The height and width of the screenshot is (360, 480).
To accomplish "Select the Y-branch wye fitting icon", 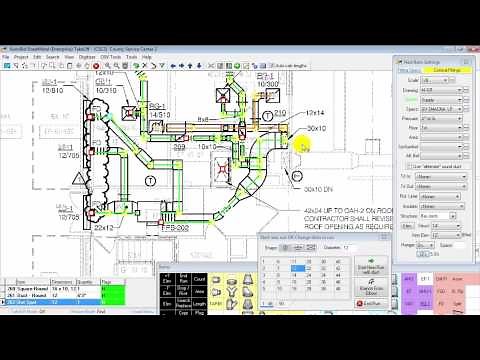I will point(232,292).
